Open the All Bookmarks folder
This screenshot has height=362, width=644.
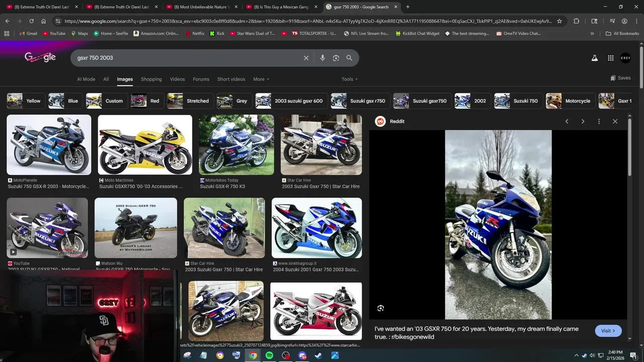click(622, 33)
